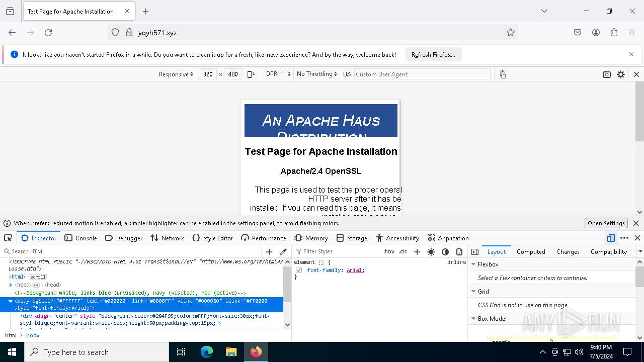This screenshot has width=644, height=362.
Task: Collapse the Box Model section
Action: (473, 319)
